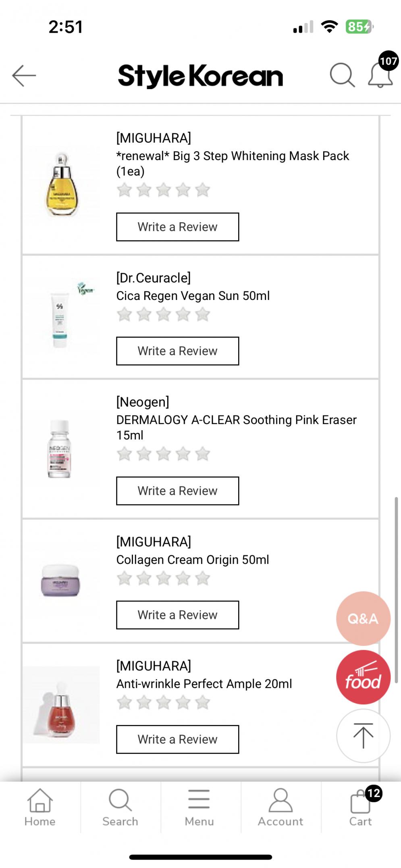This screenshot has width=401, height=868.
Task: Open the Menu hamburger tab
Action: pyautogui.click(x=199, y=808)
